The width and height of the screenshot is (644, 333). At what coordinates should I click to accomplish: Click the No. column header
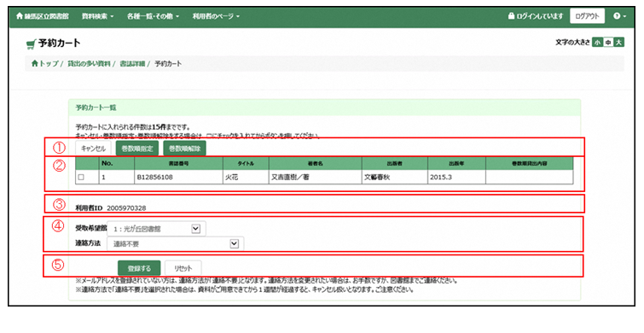point(117,164)
